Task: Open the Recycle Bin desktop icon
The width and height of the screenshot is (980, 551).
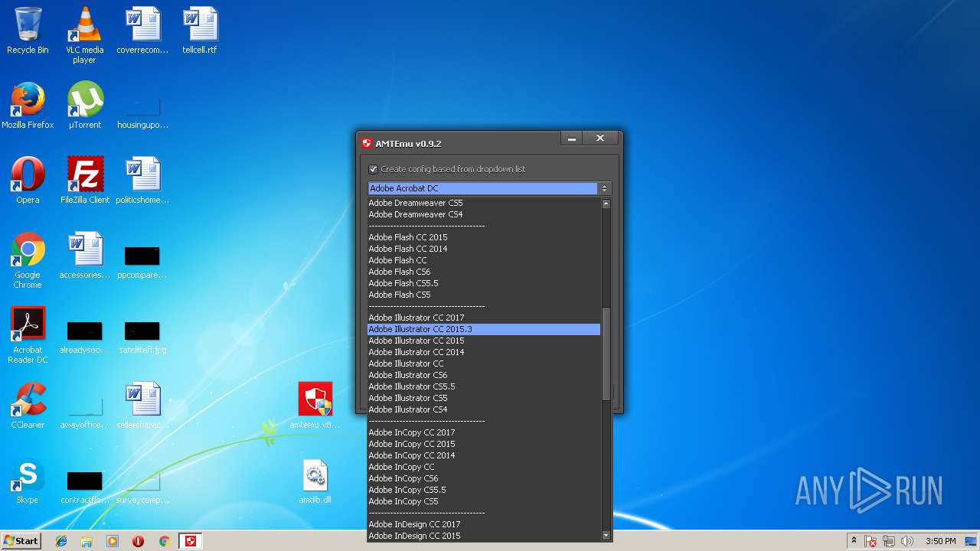Action: point(28,31)
